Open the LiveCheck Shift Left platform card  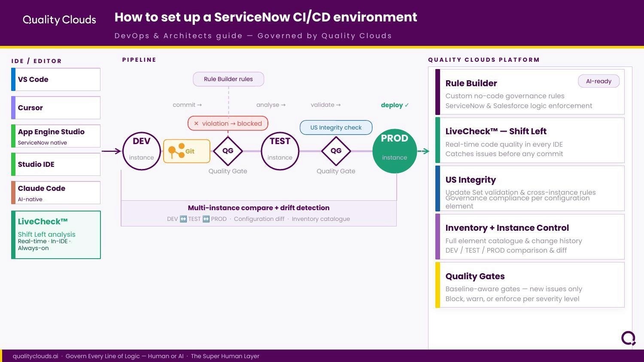coord(530,140)
